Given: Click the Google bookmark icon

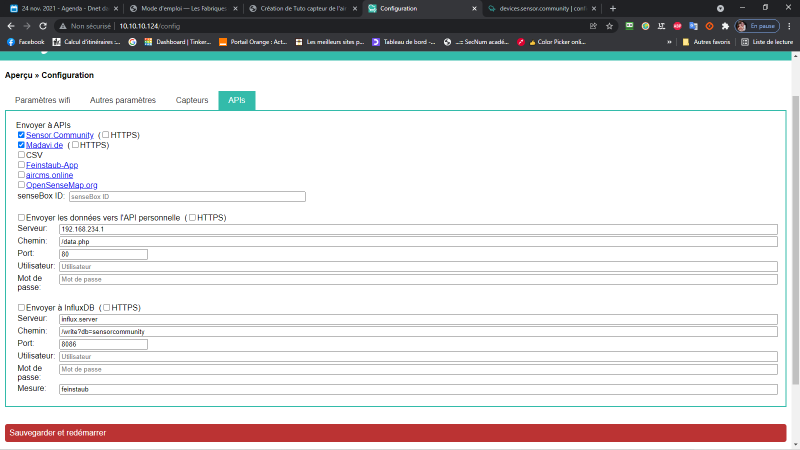Looking at the screenshot, I should tap(133, 42).
